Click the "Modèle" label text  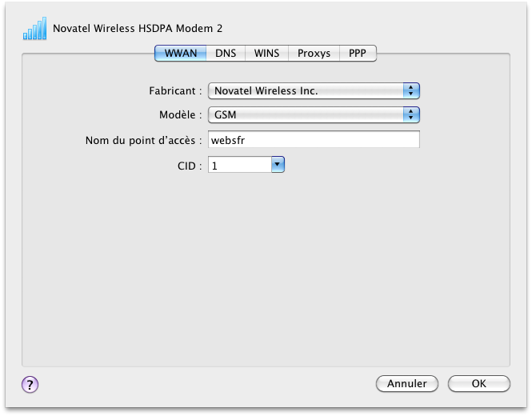pyautogui.click(x=181, y=114)
